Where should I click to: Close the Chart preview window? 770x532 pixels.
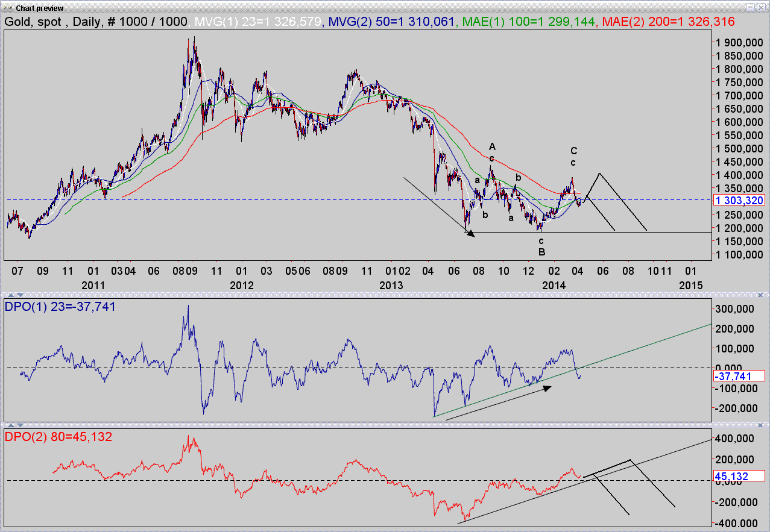(762, 7)
